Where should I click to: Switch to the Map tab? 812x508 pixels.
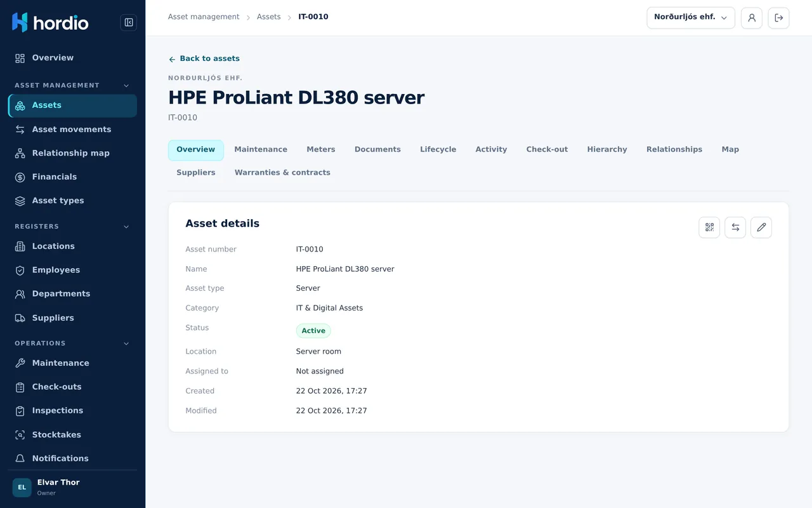click(x=730, y=150)
